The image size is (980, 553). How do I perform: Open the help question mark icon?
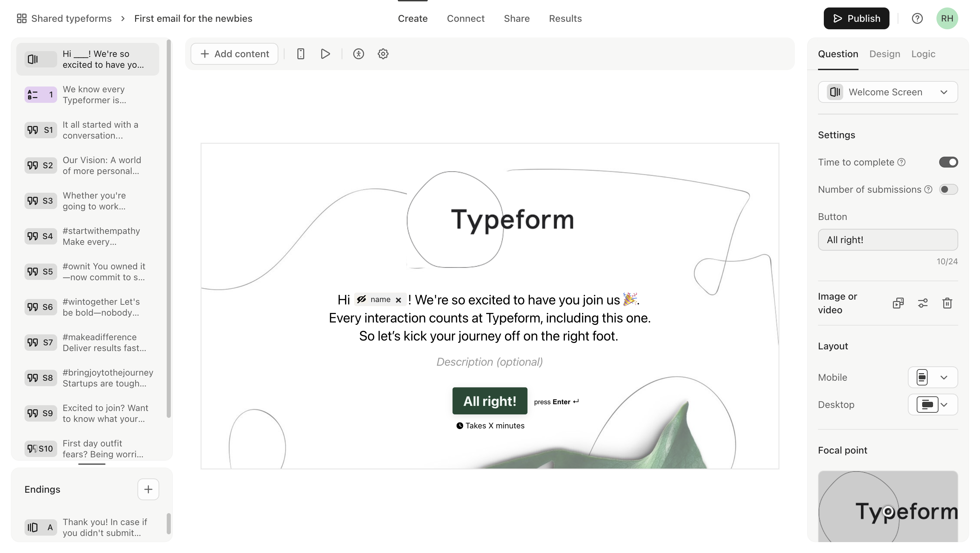pos(917,18)
